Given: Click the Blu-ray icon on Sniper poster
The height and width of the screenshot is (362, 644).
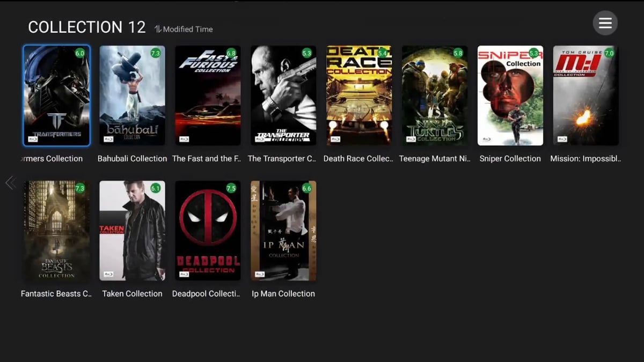Looking at the screenshot, I should tap(487, 139).
